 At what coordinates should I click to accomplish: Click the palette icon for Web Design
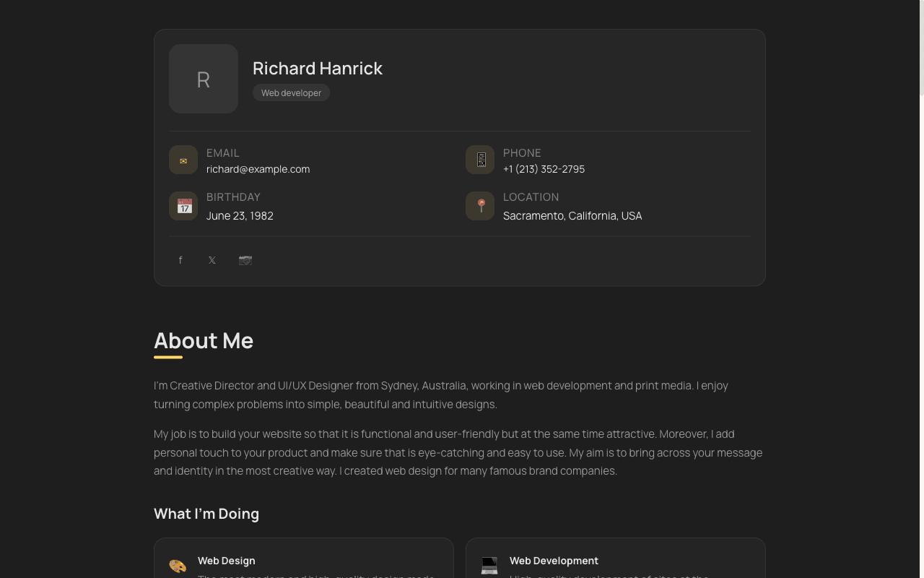[x=178, y=566]
